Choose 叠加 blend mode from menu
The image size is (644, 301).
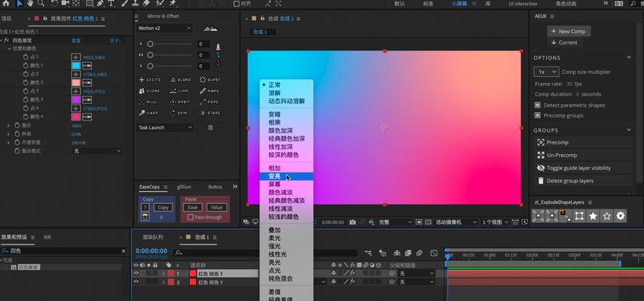tap(286, 230)
